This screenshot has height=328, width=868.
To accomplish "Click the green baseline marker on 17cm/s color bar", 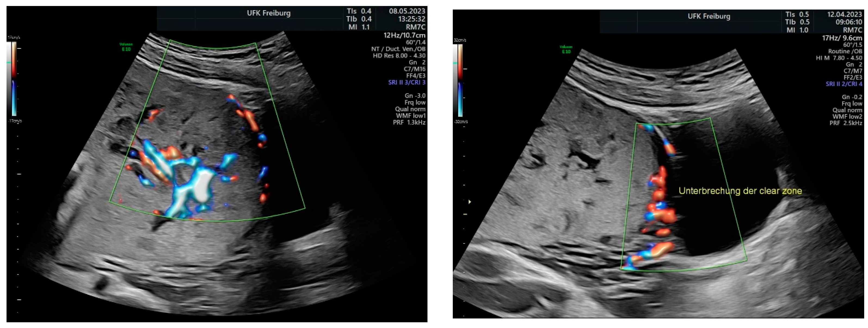I will [8, 62].
